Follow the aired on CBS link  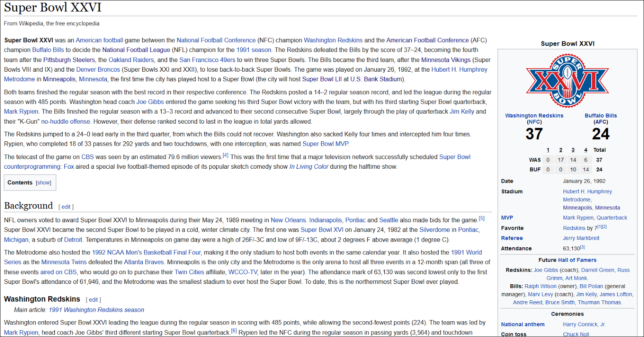coord(59,272)
